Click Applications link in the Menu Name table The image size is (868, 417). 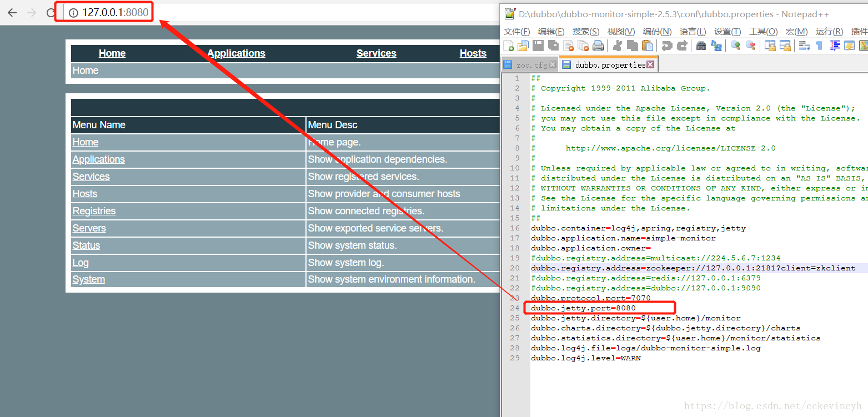coord(99,159)
